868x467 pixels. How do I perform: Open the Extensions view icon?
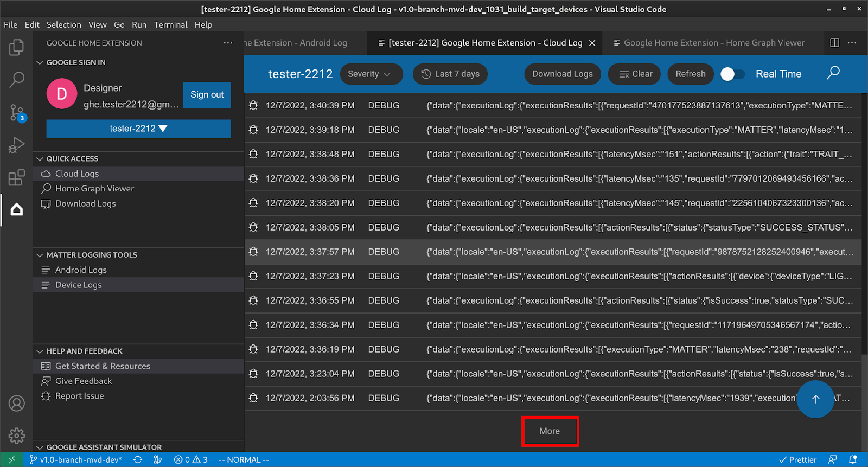coord(16,178)
